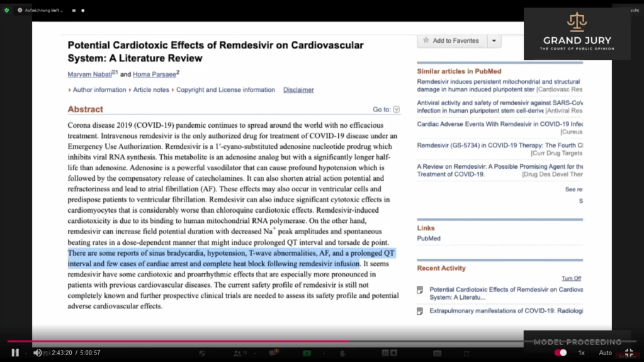Click the green encryption shield icon
The width and height of the screenshot is (644, 362).
click(x=7, y=11)
